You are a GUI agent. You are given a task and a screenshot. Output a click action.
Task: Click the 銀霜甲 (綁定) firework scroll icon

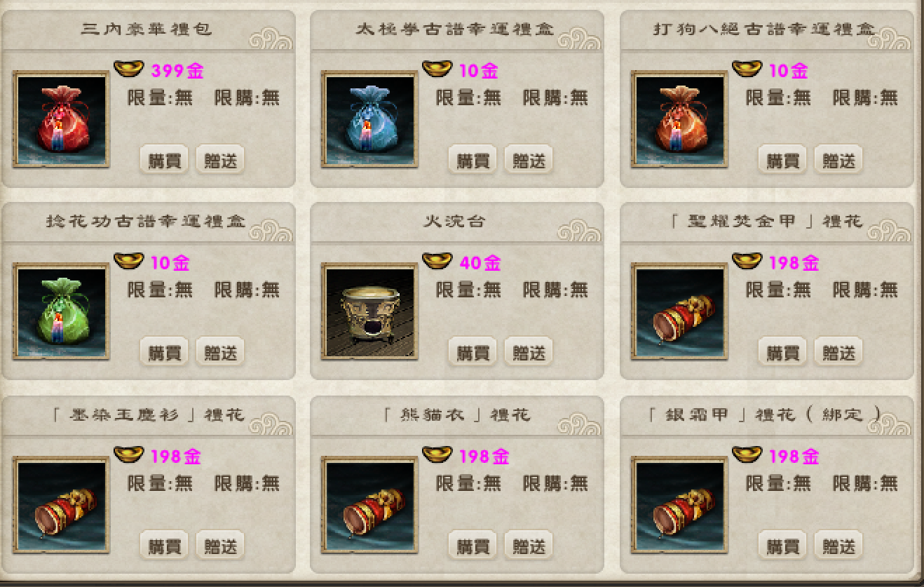click(679, 505)
